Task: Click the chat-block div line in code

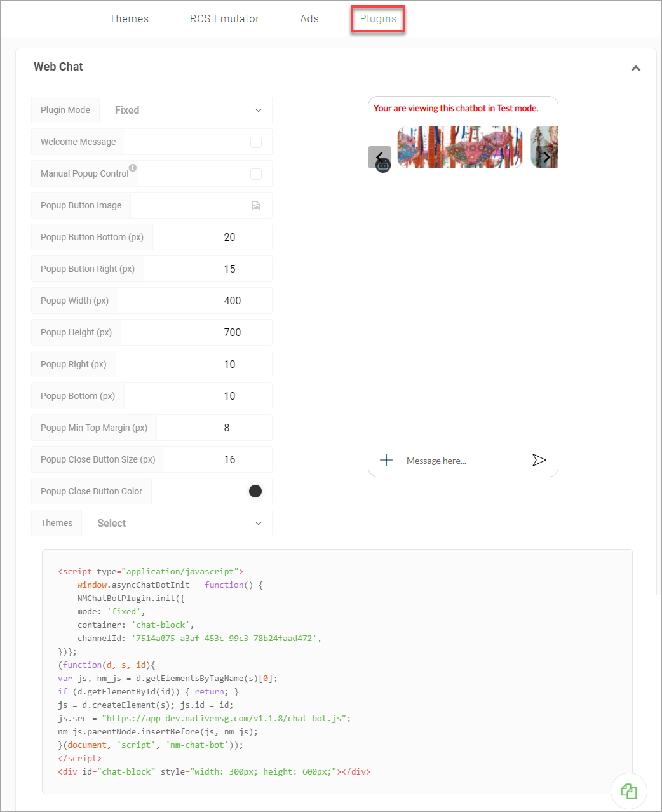Action: 214,771
